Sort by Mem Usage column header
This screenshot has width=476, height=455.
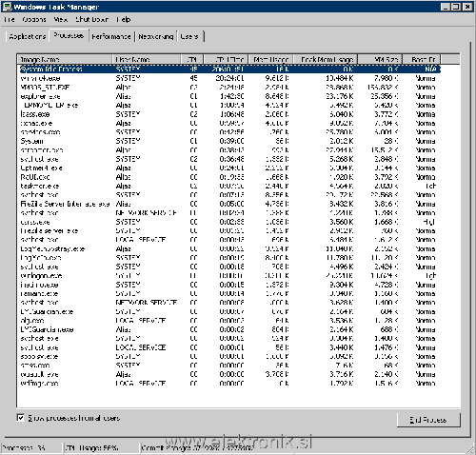[270, 59]
